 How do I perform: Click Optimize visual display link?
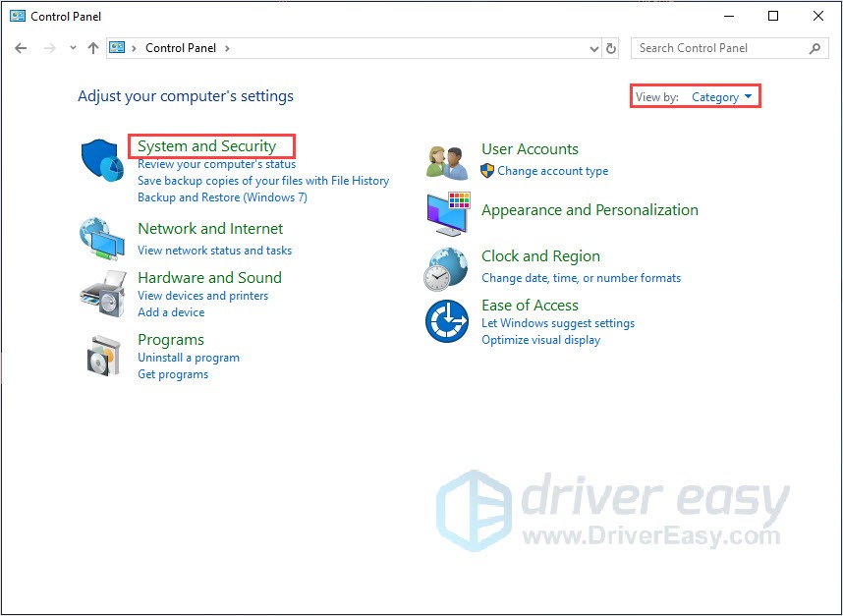[540, 340]
